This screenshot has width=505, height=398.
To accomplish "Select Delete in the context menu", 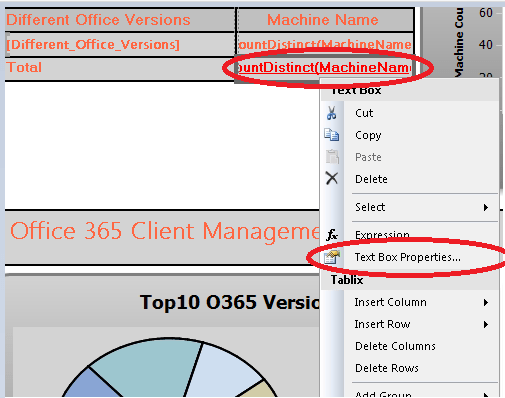I will pos(371,179).
